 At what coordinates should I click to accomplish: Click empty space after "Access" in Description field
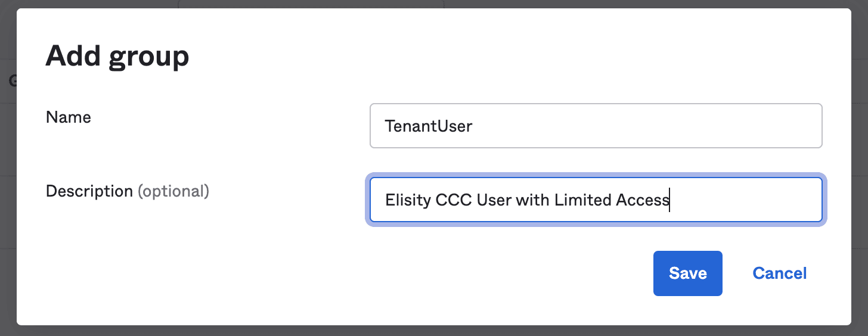745,200
